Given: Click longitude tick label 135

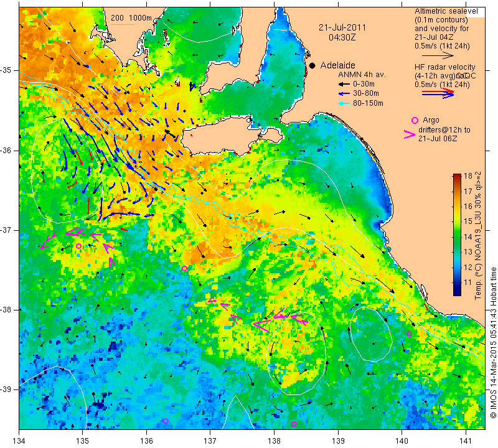Looking at the screenshot, I should (x=83, y=441).
